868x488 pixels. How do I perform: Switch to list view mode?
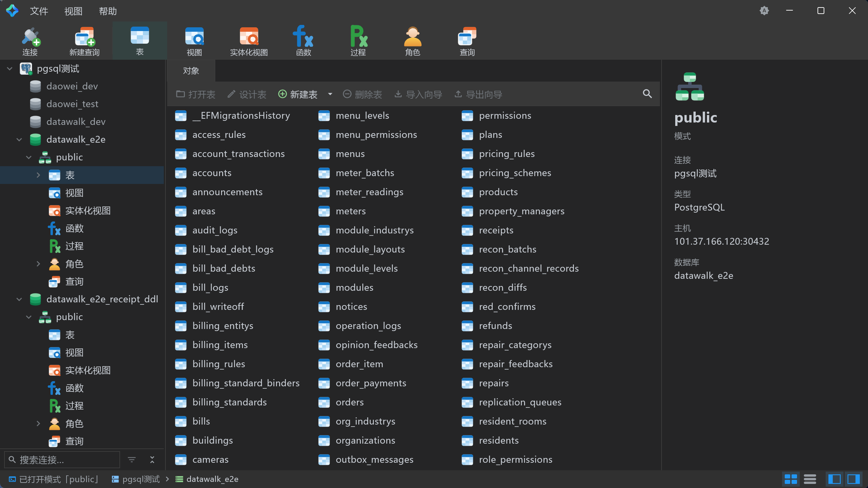[810, 479]
